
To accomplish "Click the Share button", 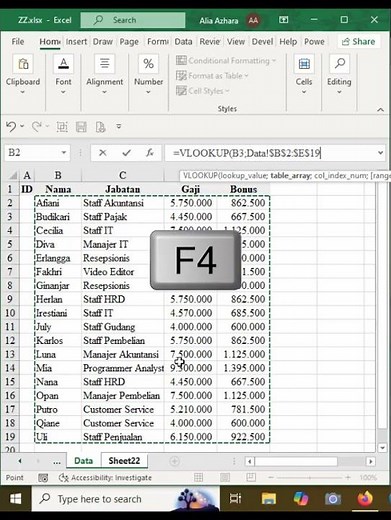I will (358, 42).
